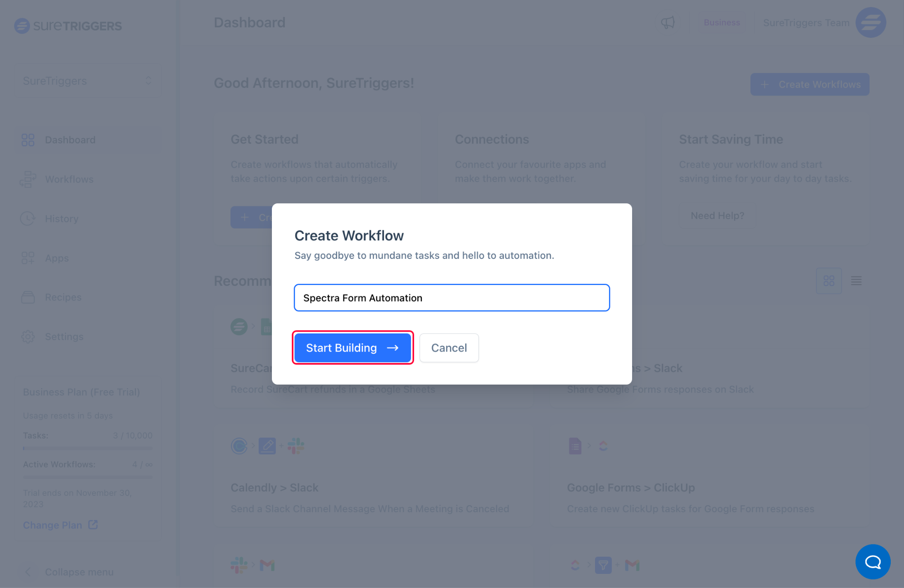This screenshot has height=588, width=904.
Task: Click the workflow name input field
Action: 452,298
